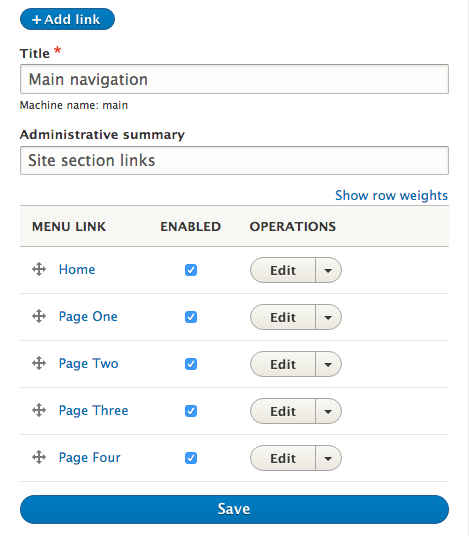Open the dropdown arrow next to Page Three Edit
This screenshot has width=469, height=536.
328,411
